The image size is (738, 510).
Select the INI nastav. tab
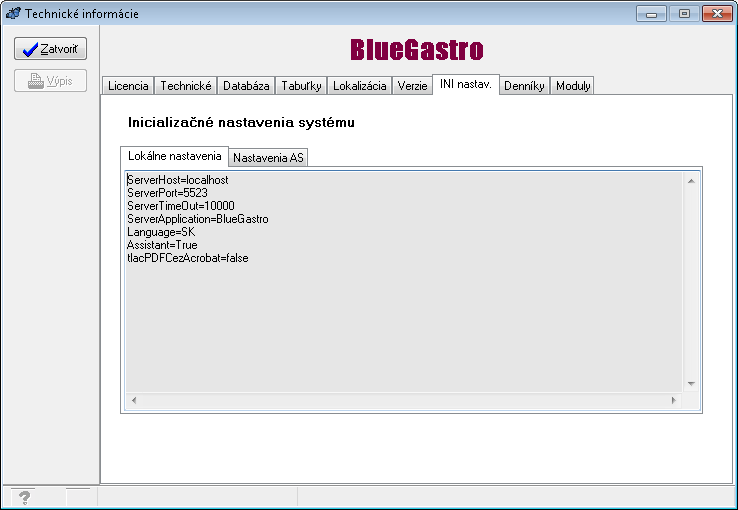pyautogui.click(x=465, y=84)
